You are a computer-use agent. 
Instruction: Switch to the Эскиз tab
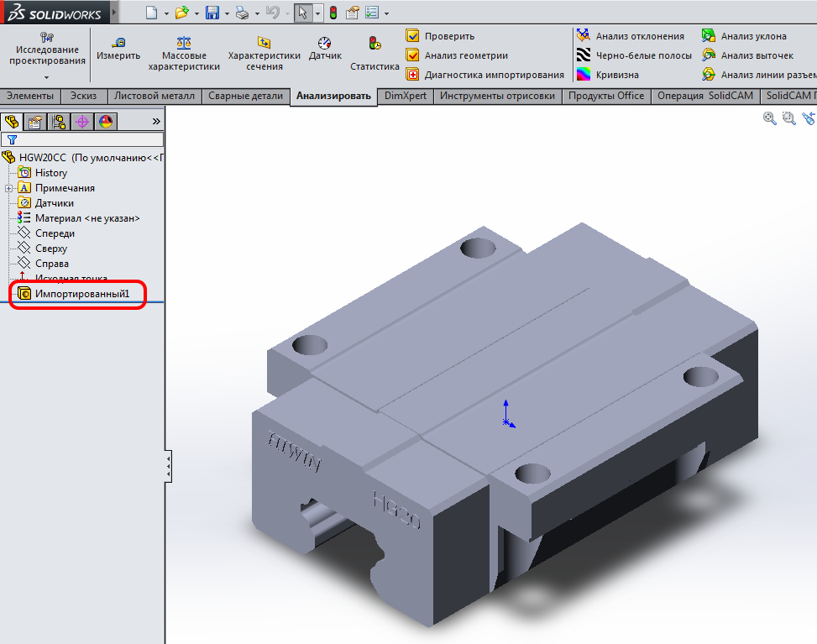83,96
